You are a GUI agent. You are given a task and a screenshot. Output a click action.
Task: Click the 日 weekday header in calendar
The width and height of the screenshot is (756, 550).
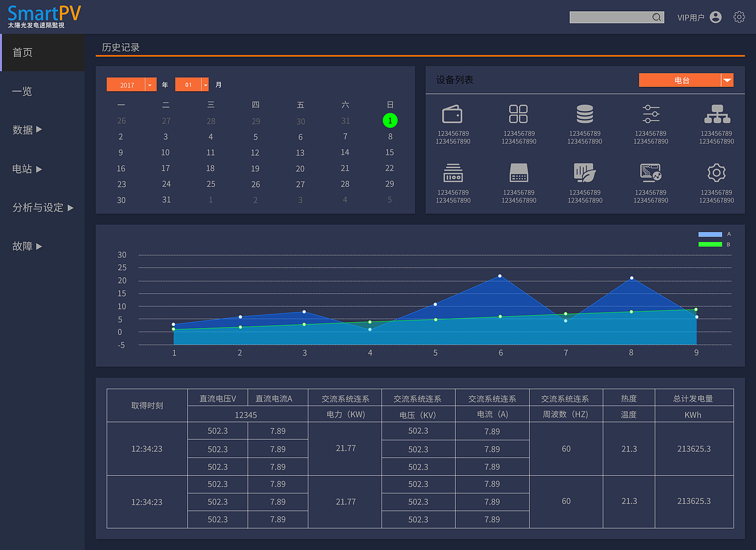(x=390, y=104)
